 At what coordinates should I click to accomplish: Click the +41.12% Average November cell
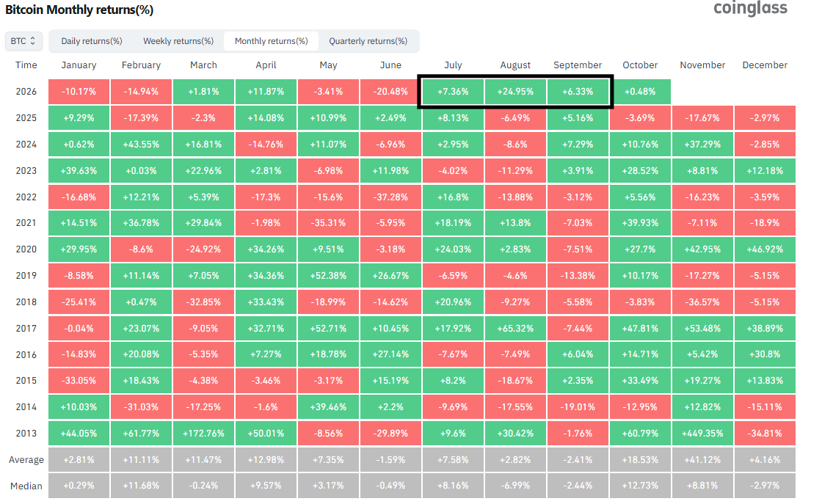[702, 460]
